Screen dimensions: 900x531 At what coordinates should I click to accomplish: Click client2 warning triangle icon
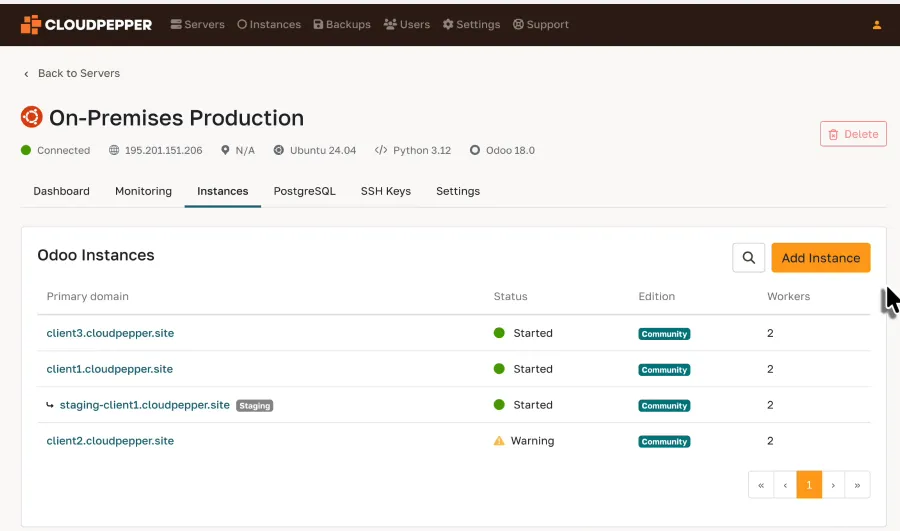(x=499, y=441)
